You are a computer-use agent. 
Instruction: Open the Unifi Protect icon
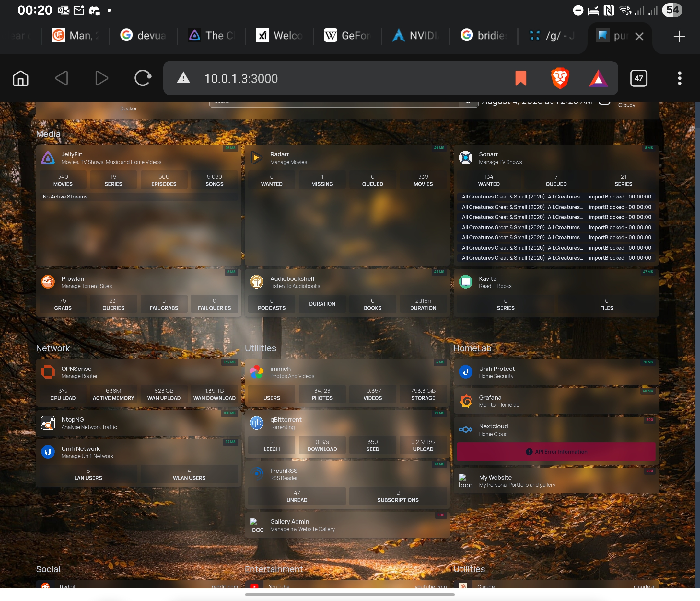[x=466, y=372]
